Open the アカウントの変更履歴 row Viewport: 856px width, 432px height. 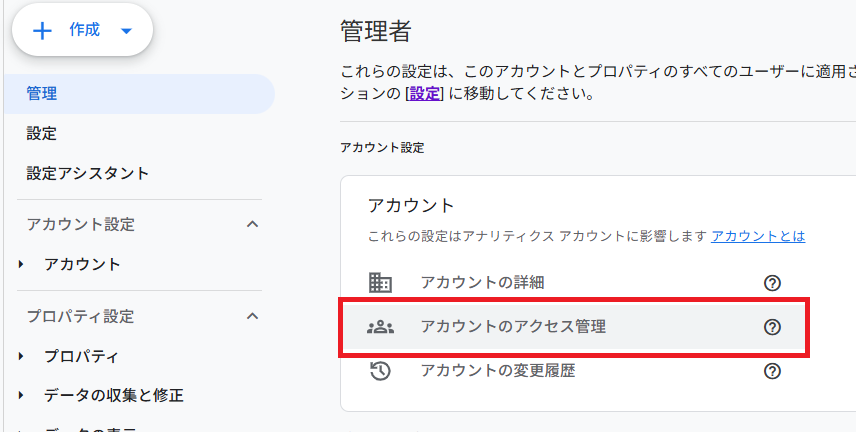[498, 371]
